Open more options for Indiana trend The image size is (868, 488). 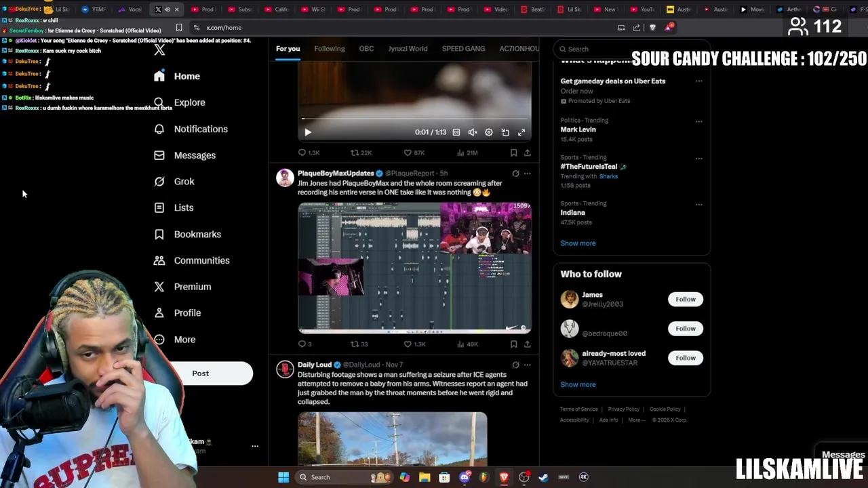[698, 205]
